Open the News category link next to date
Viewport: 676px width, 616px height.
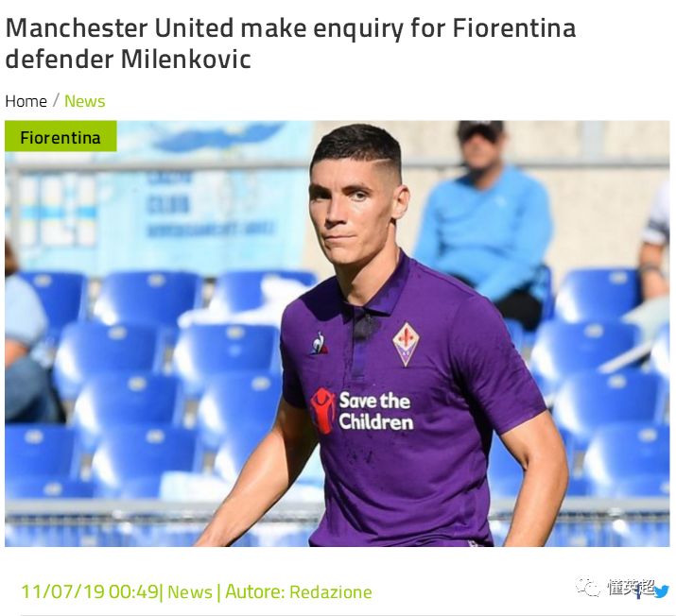point(190,591)
